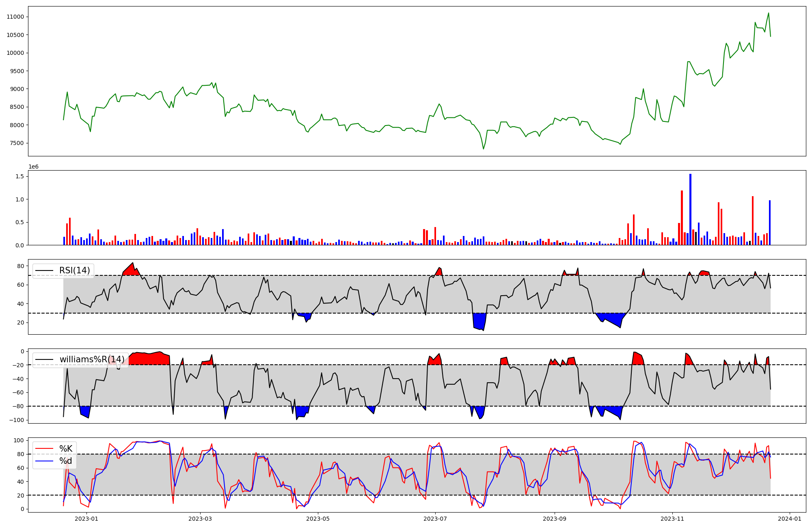The width and height of the screenshot is (812, 528).
Task: Click the −100 tick on Williams axis
Action: (17, 420)
